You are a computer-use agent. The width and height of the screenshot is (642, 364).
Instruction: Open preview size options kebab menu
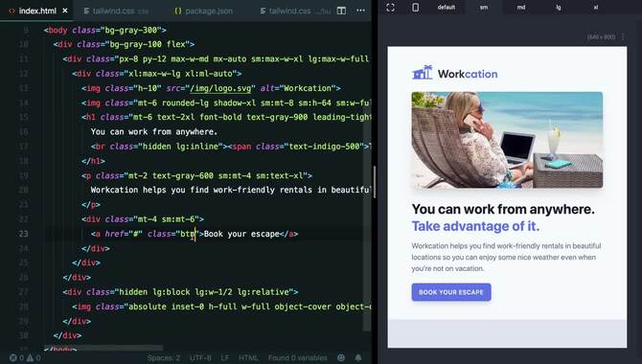pyautogui.click(x=623, y=36)
